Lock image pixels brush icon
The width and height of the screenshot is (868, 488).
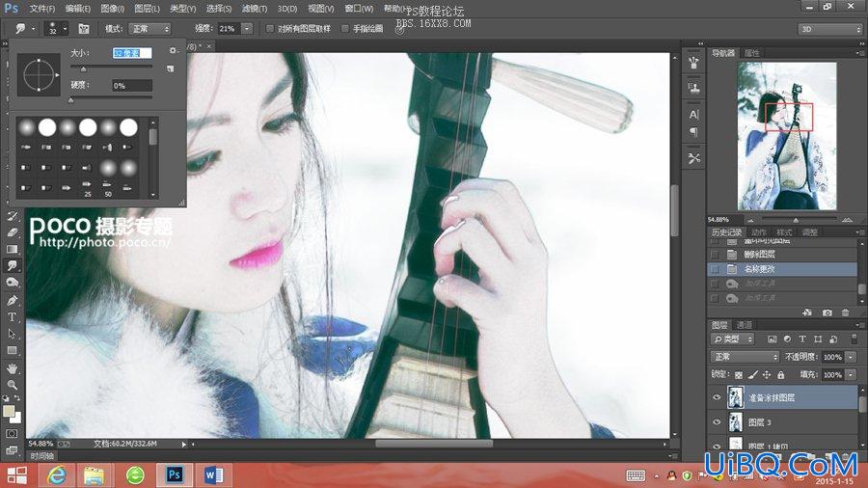752,374
